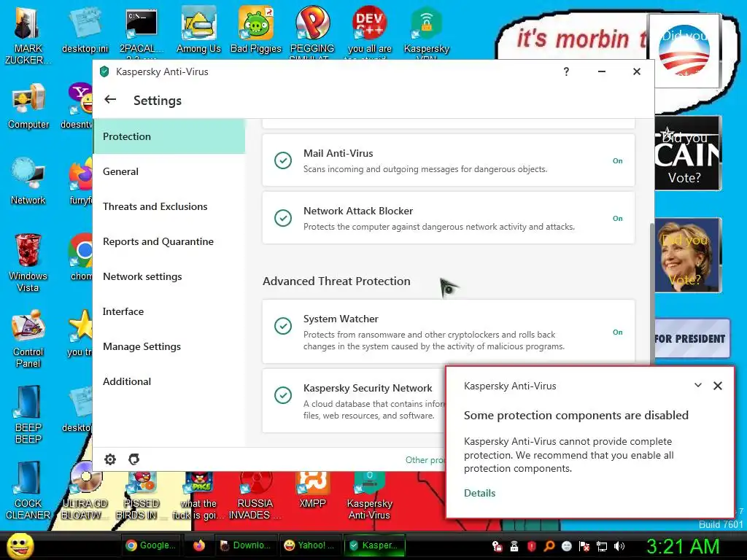
Task: Open the Network desktop icon
Action: point(28,182)
